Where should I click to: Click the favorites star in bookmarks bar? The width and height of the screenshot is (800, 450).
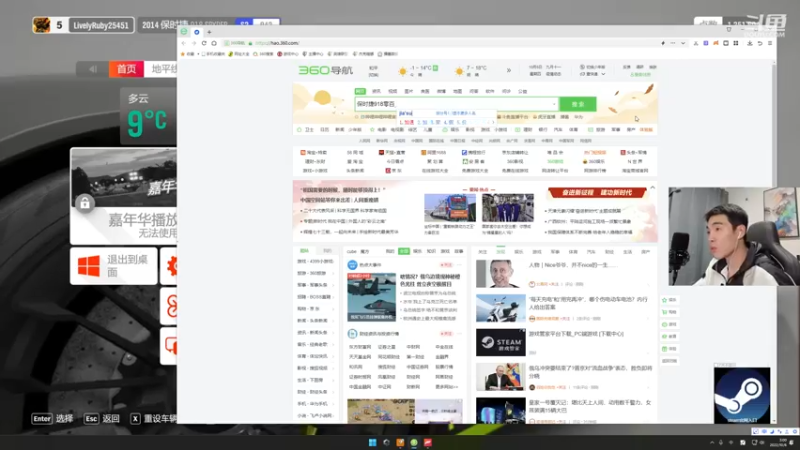(183, 54)
